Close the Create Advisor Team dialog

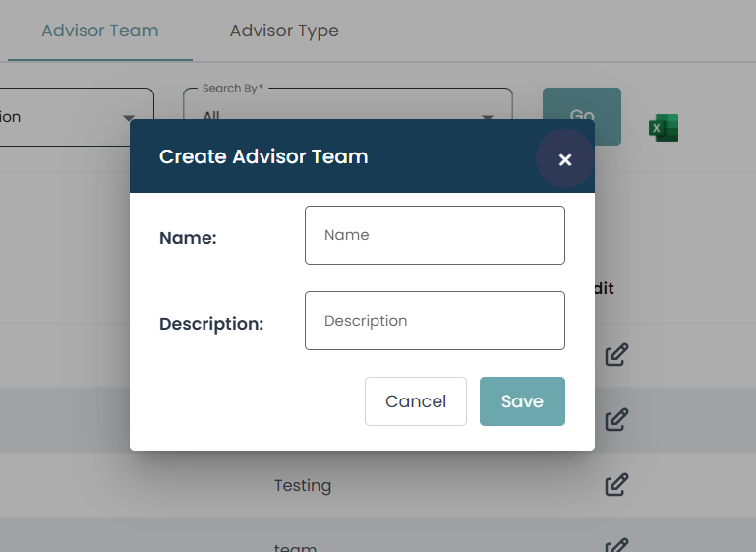coord(564,159)
